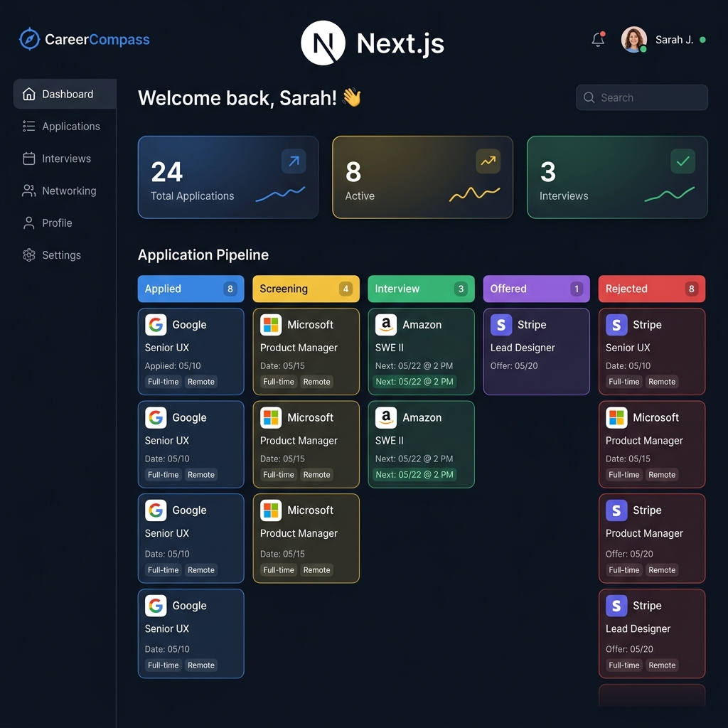Focus the Search input field
The height and width of the screenshot is (728, 728).
click(x=642, y=97)
